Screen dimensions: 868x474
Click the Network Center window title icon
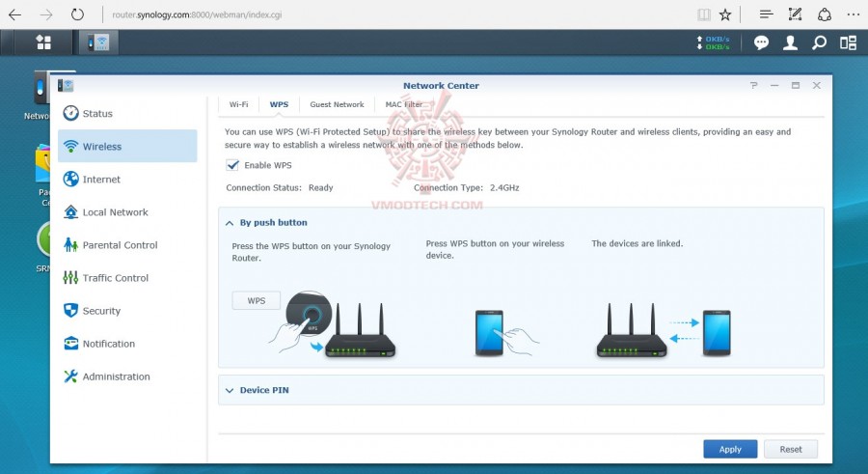66,85
